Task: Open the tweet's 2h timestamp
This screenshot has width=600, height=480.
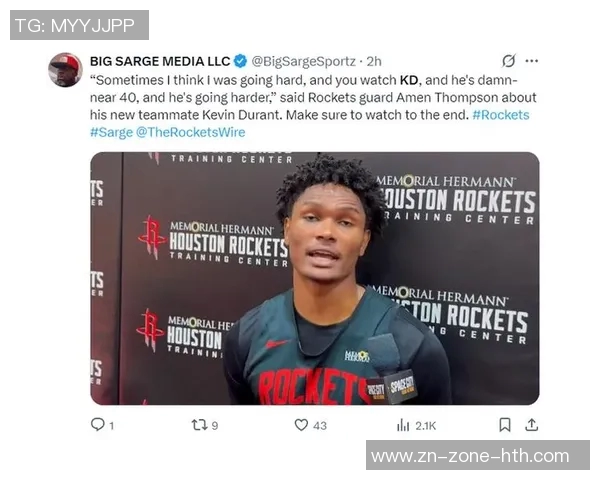Action: point(375,61)
